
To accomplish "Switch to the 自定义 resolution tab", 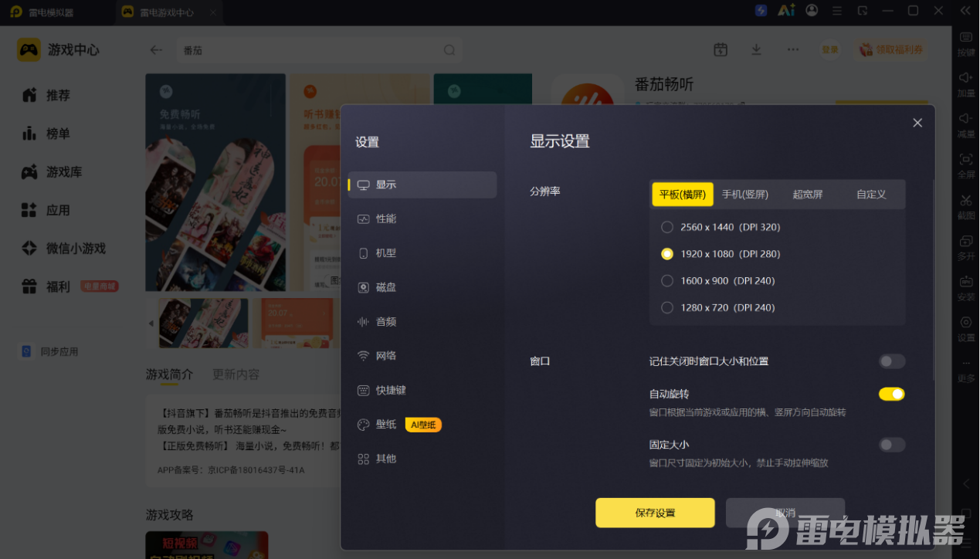I will [871, 194].
